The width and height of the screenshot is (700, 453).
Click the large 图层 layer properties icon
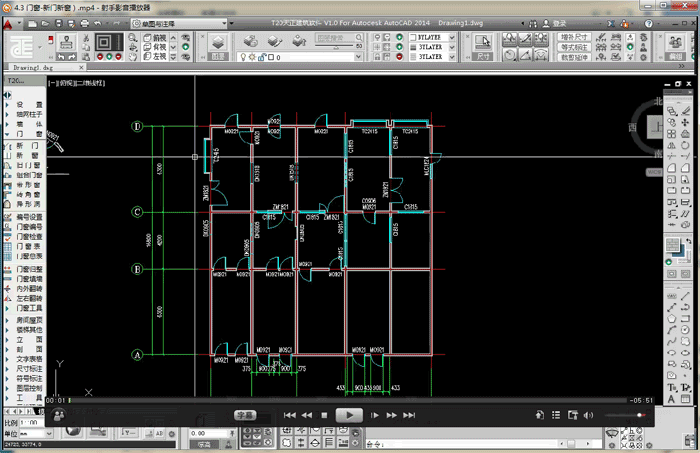(x=218, y=42)
